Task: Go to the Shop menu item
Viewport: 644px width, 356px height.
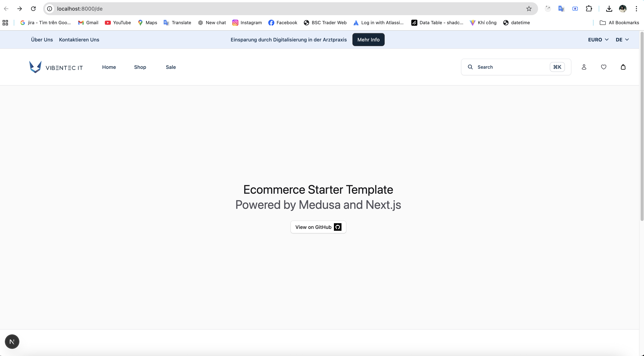Action: click(x=140, y=67)
